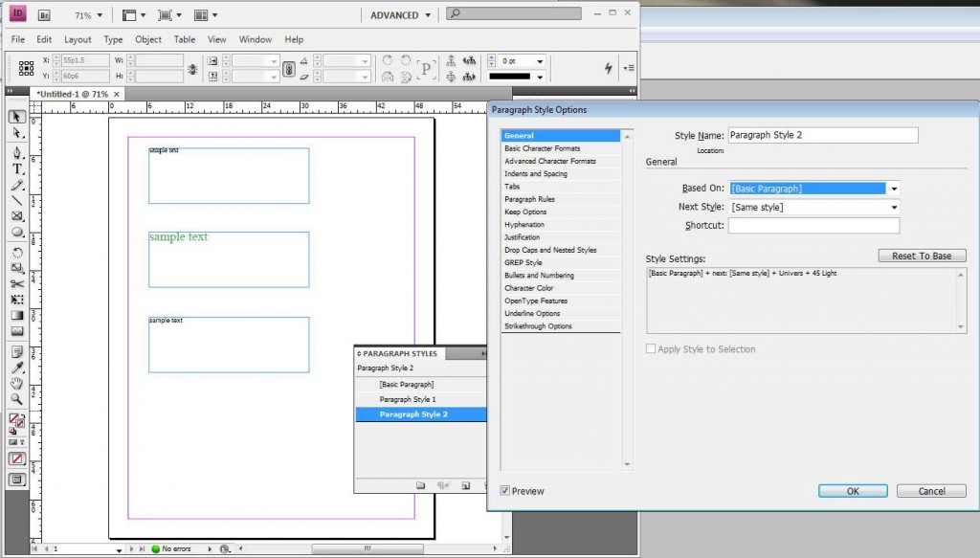The width and height of the screenshot is (980, 558).
Task: Select the Eyedropper tool
Action: coord(17,368)
